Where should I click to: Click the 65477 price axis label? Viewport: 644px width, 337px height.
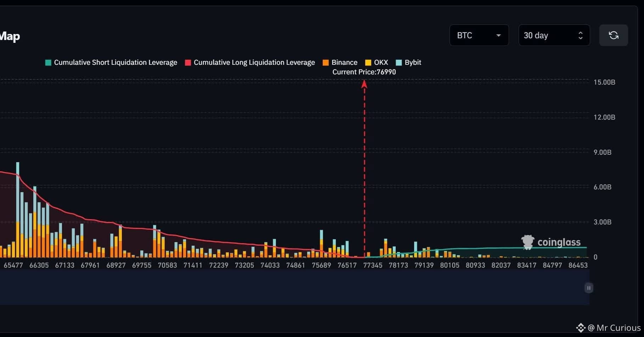tap(13, 265)
